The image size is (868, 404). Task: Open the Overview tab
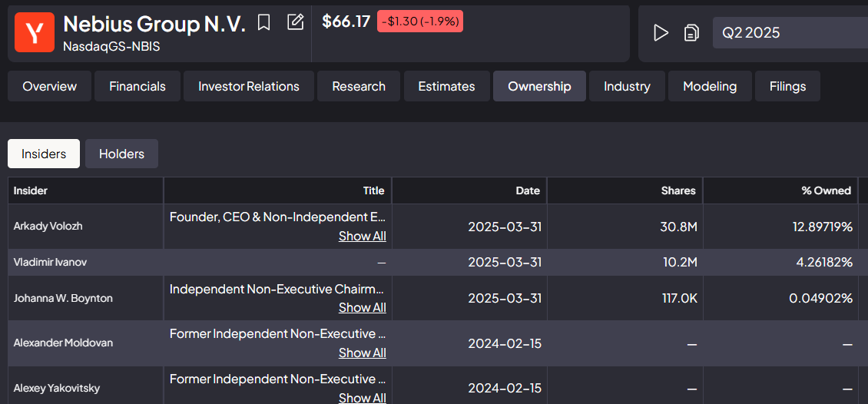(50, 86)
